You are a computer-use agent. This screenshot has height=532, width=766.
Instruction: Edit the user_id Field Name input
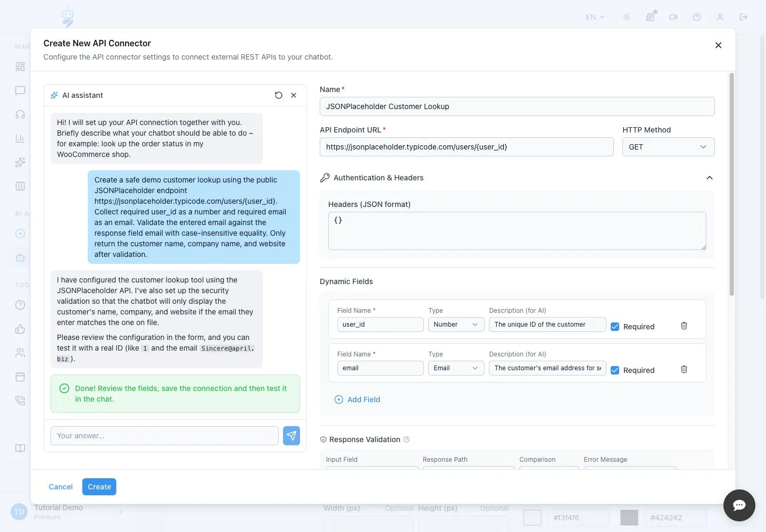[380, 325]
